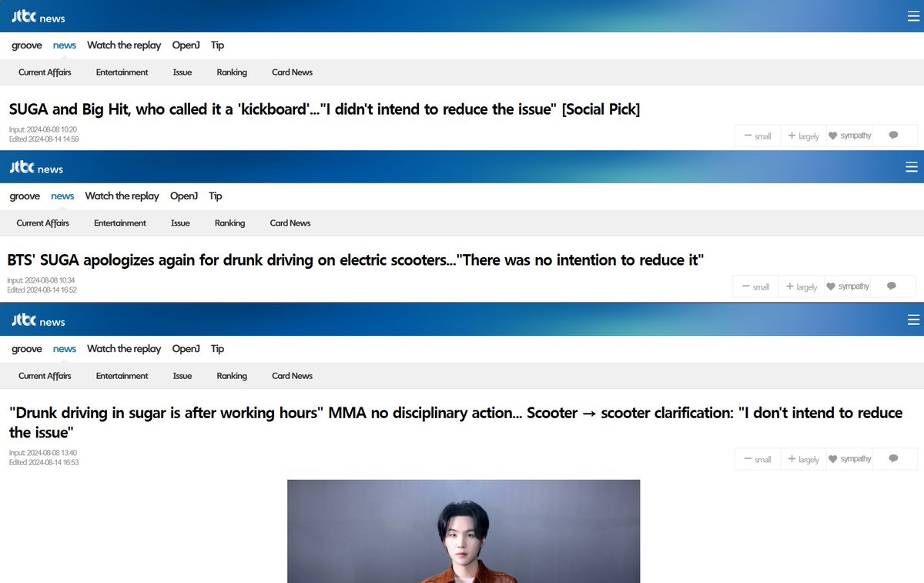
Task: Click the date text 'Edited 2024-08-14 16:53'
Action: pos(44,463)
